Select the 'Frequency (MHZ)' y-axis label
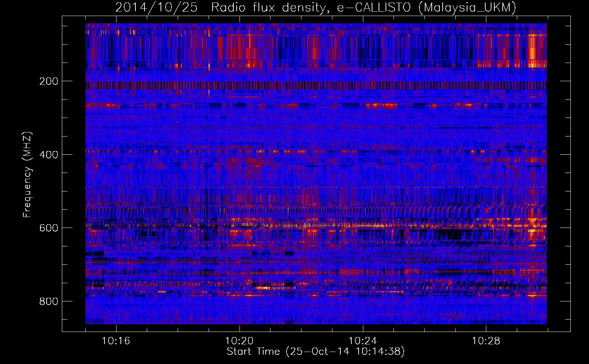The width and height of the screenshot is (589, 364). [x=27, y=174]
